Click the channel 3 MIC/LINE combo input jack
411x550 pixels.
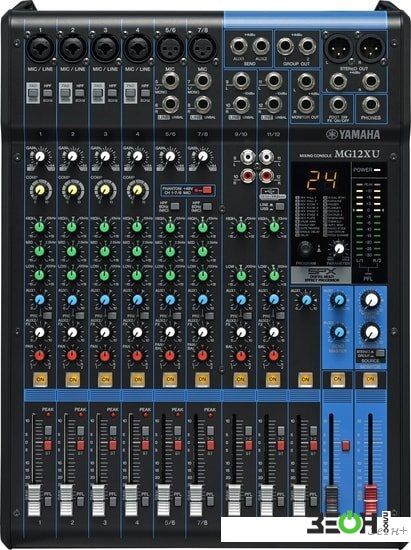[105, 48]
